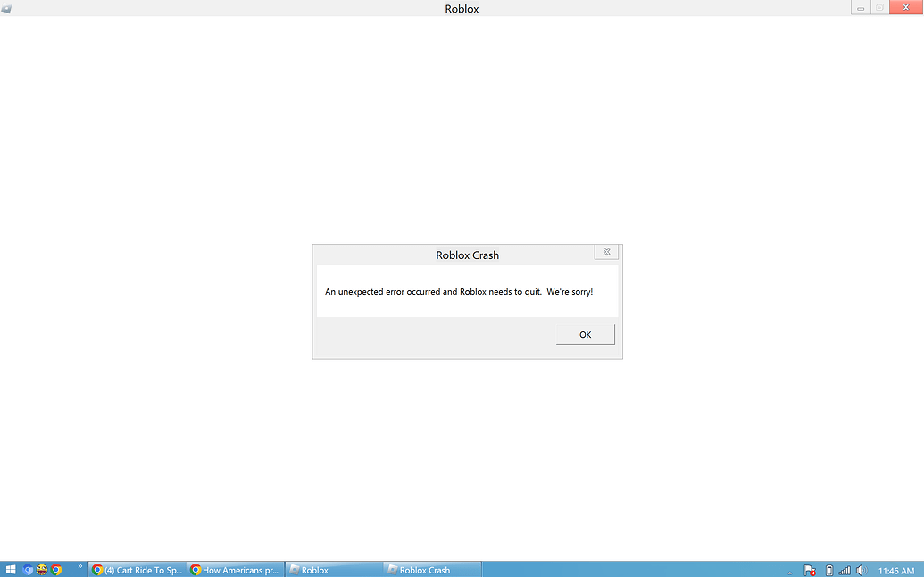Switch to the Cart Ride To Sp... window
The width and height of the screenshot is (924, 577).
click(136, 569)
